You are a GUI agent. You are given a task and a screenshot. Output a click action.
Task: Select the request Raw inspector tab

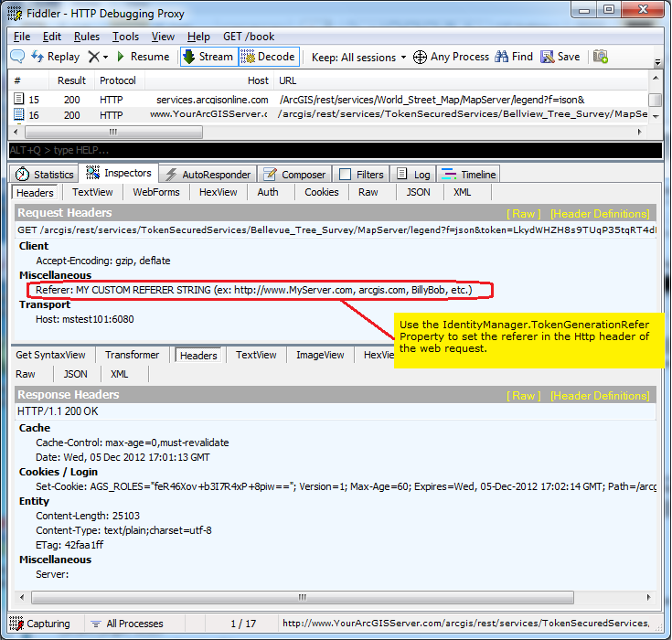[368, 192]
